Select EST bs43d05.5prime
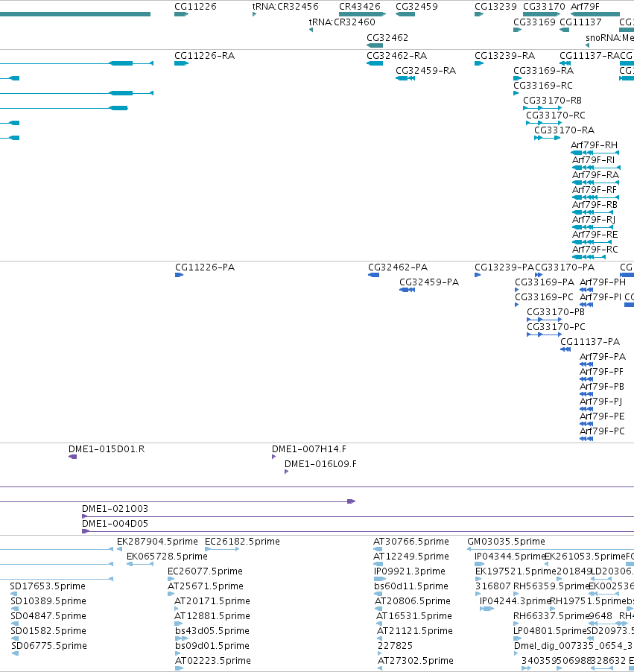The width and height of the screenshot is (634, 672). [x=182, y=638]
